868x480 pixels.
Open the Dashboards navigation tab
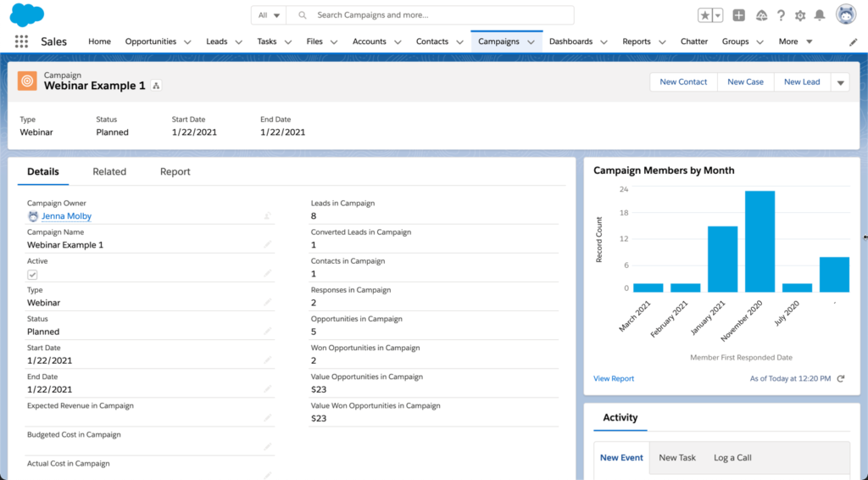point(570,42)
